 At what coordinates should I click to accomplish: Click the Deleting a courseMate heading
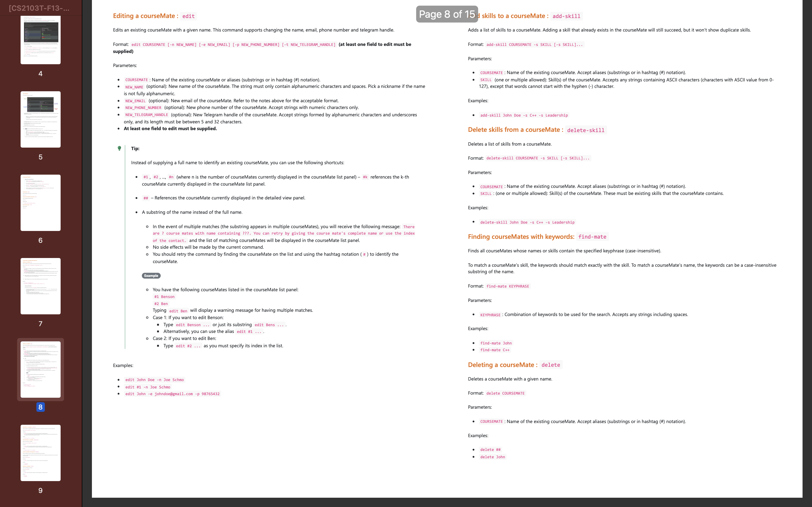pos(502,365)
